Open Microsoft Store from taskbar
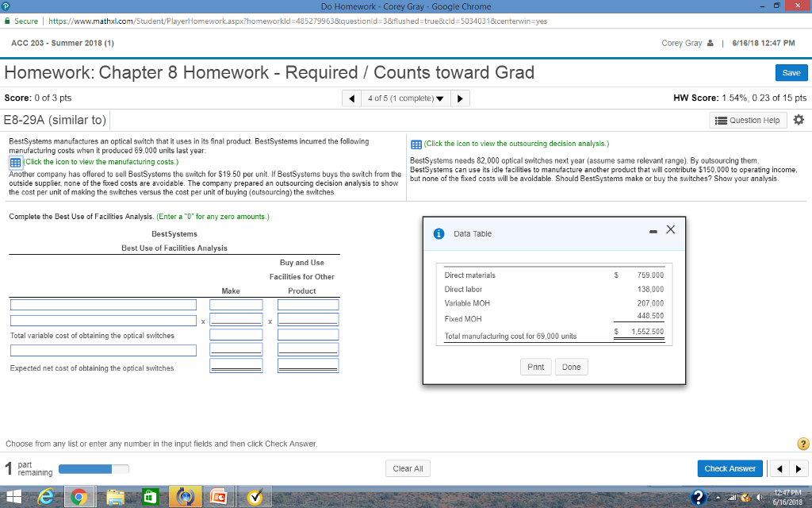 150,497
